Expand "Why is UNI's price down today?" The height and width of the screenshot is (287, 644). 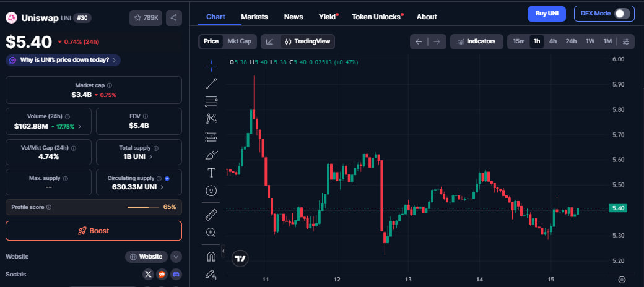point(63,60)
